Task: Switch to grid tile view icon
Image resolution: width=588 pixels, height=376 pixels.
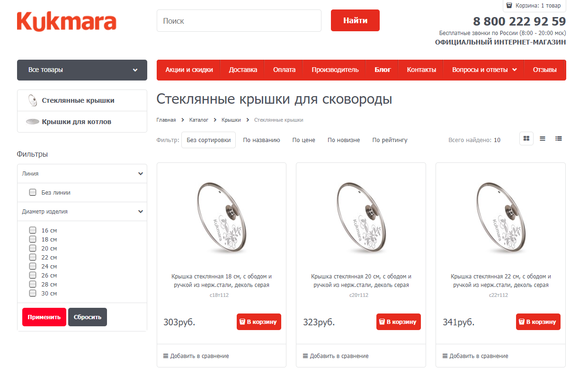Action: pos(526,139)
